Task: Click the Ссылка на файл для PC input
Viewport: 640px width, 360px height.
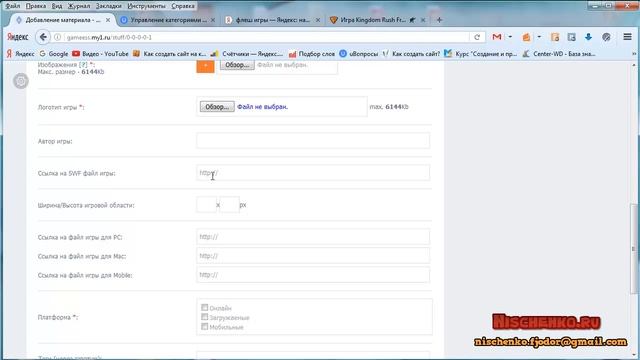Action: (313, 237)
